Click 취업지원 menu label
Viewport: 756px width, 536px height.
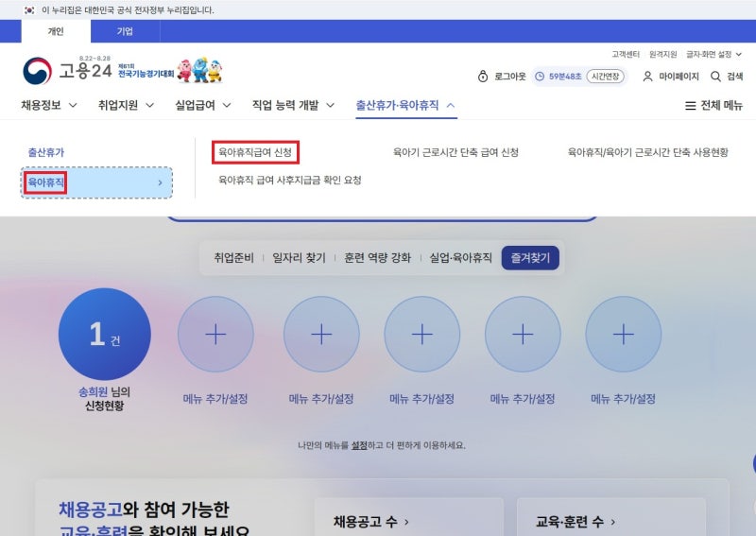(118, 105)
